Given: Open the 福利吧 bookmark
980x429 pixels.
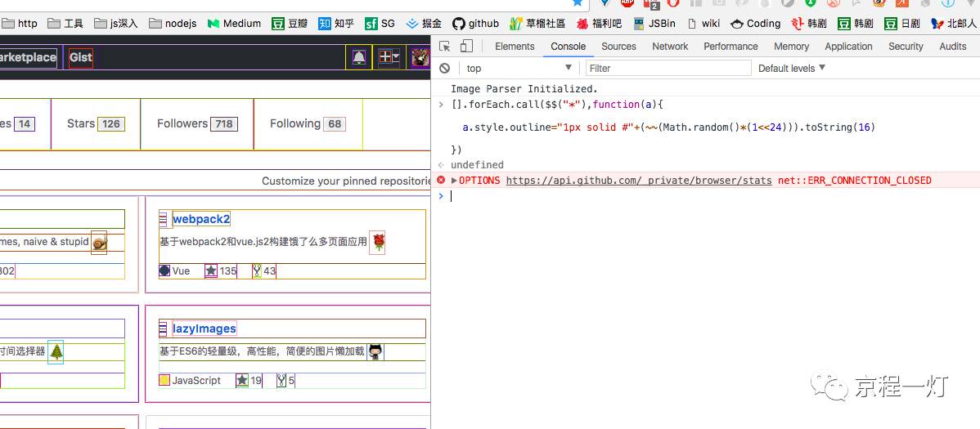Looking at the screenshot, I should tap(599, 24).
